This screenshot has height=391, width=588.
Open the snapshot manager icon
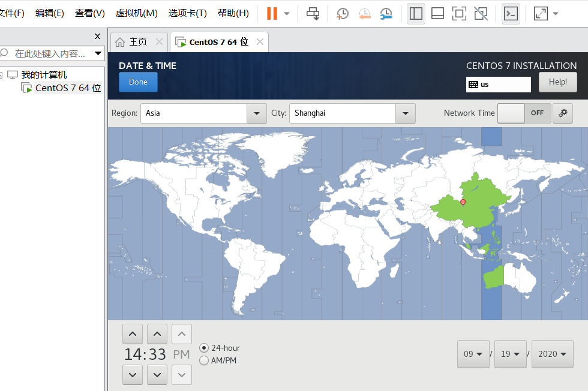[x=386, y=14]
